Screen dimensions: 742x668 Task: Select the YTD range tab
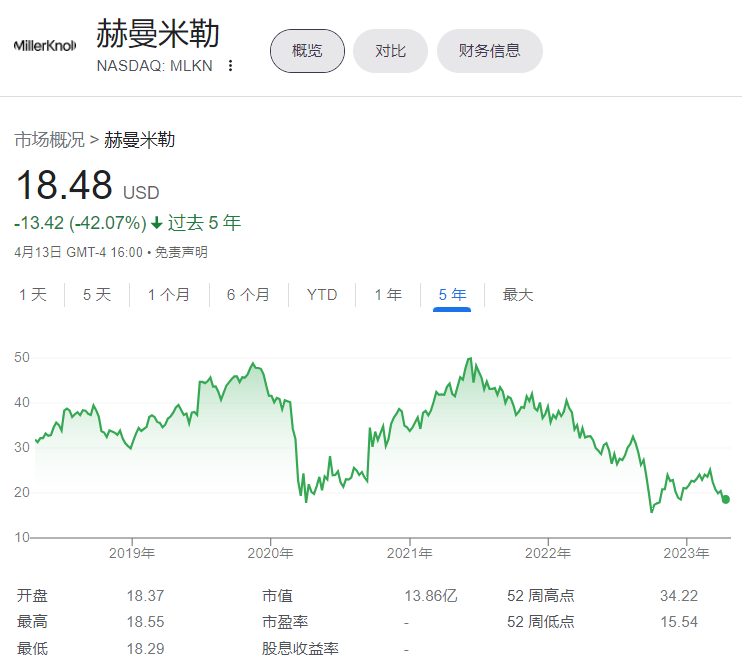[322, 295]
